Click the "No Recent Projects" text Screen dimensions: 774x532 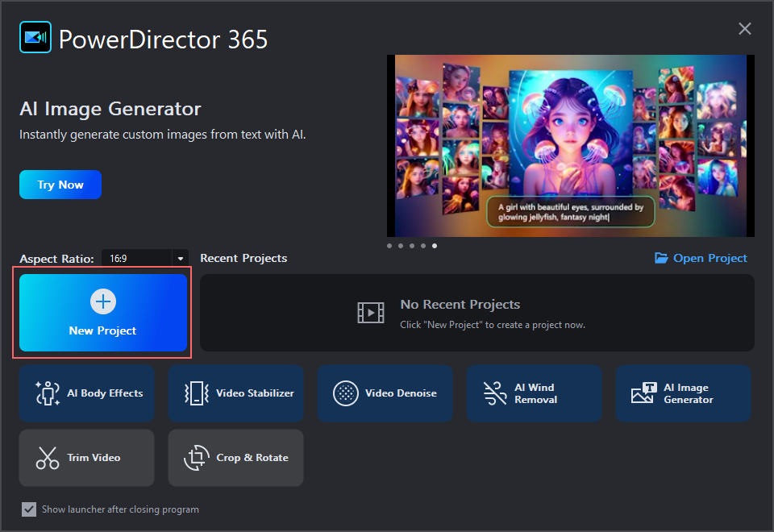(x=460, y=305)
